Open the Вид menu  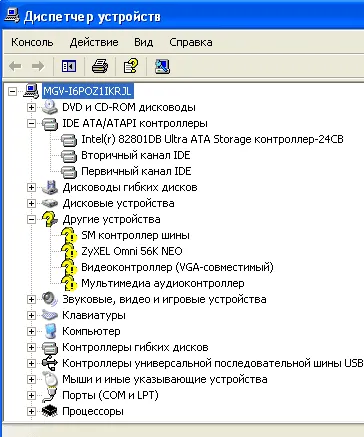point(144,42)
